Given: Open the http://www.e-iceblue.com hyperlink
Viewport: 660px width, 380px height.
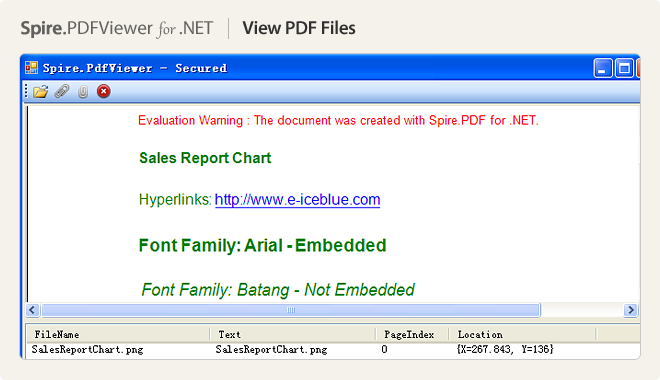Looking at the screenshot, I should 298,199.
